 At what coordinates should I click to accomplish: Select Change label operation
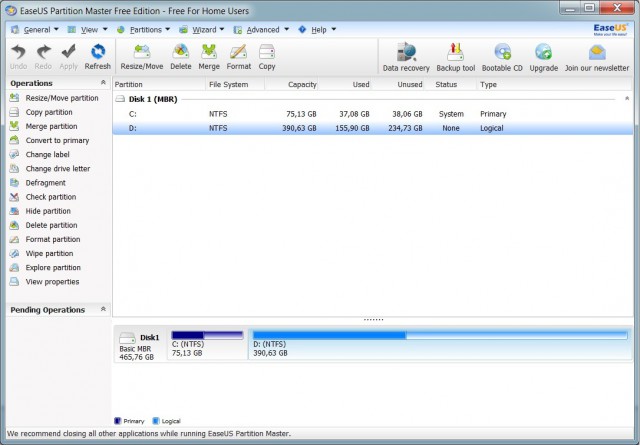pos(40,155)
